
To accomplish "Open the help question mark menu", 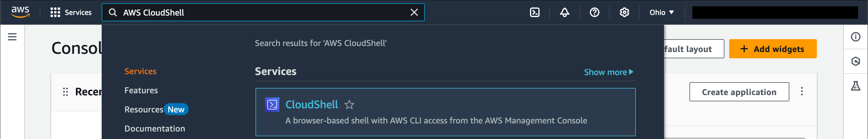I will pos(594,13).
